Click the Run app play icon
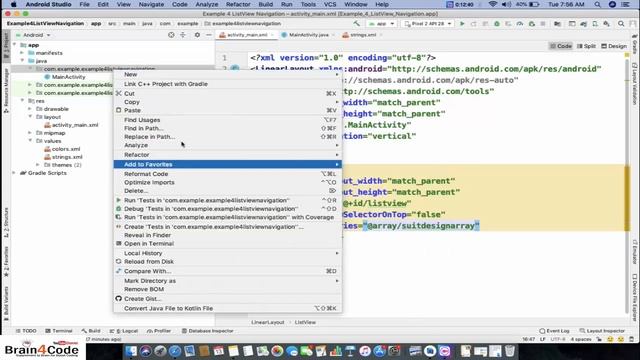Image resolution: width=640 pixels, height=360 pixels. click(462, 24)
